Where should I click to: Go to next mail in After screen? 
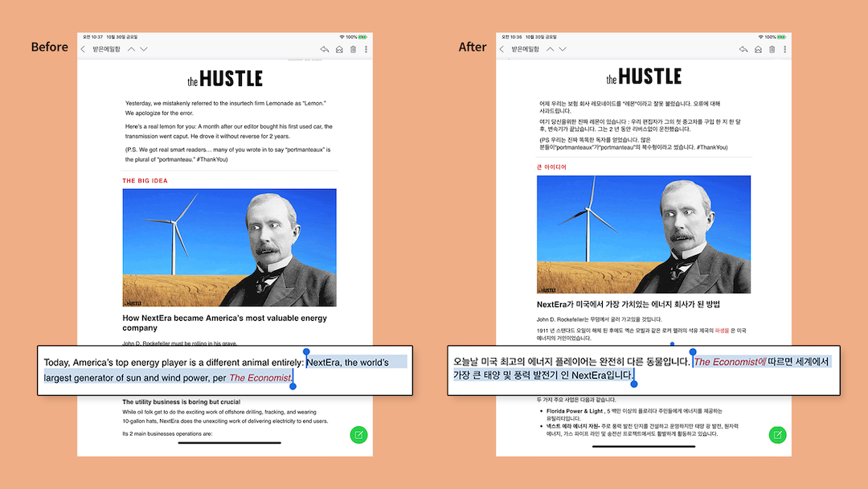tap(563, 49)
